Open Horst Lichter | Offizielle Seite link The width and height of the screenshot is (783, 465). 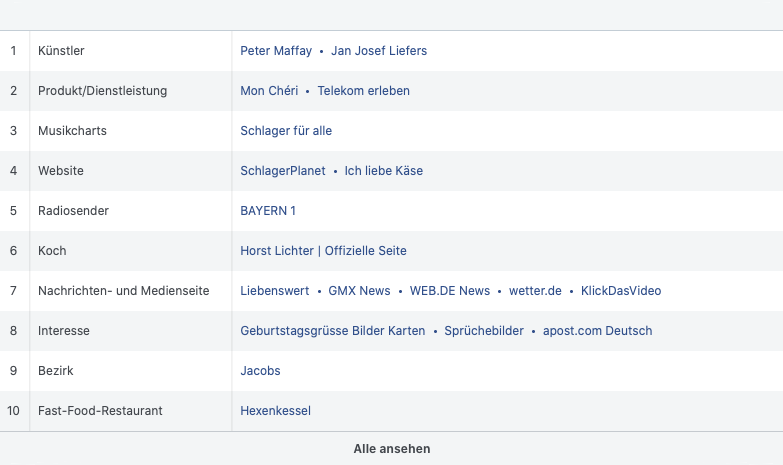[x=324, y=251]
